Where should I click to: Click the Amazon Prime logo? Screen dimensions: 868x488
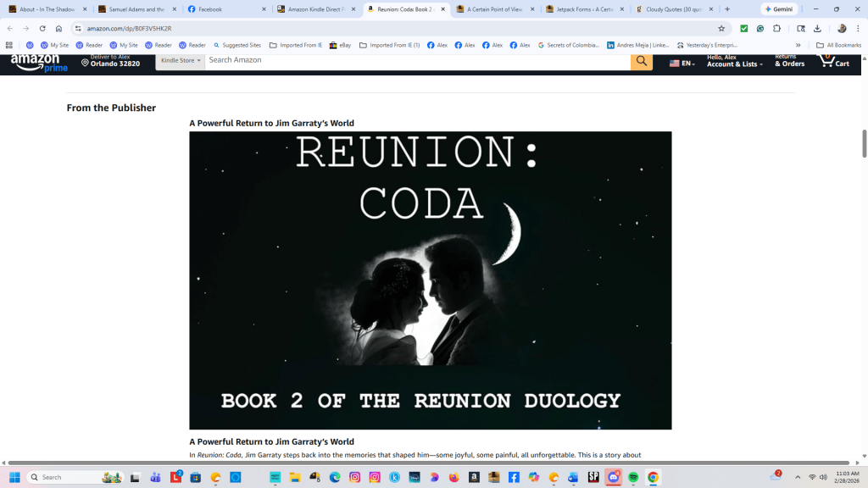(x=39, y=64)
